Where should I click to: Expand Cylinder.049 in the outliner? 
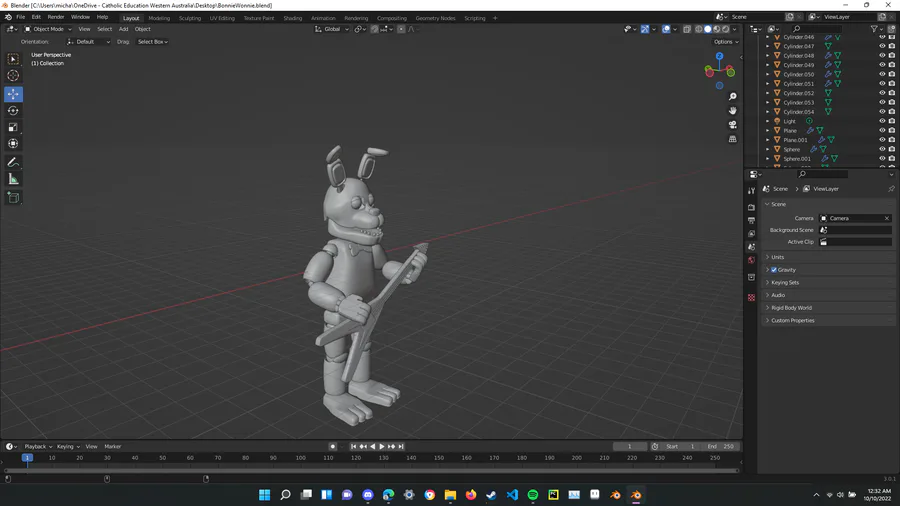(x=767, y=65)
